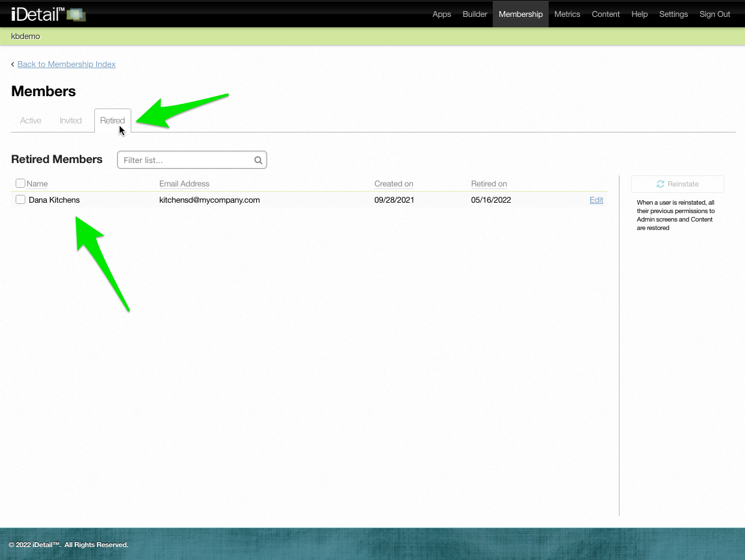Click the search magnifier icon in filter
745x560 pixels.
258,160
